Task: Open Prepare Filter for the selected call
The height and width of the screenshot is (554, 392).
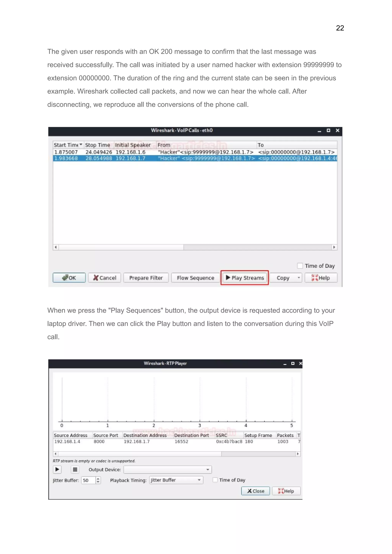Action: pyautogui.click(x=146, y=278)
